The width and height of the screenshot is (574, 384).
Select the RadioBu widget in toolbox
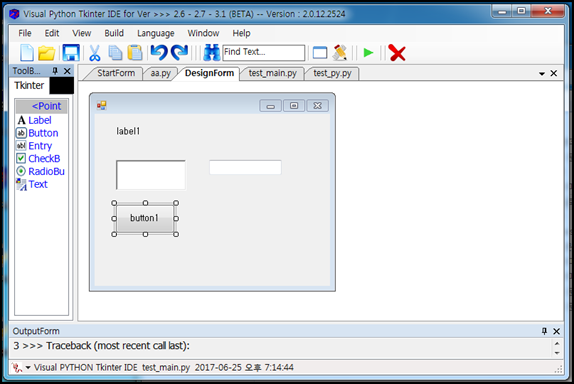tap(41, 171)
